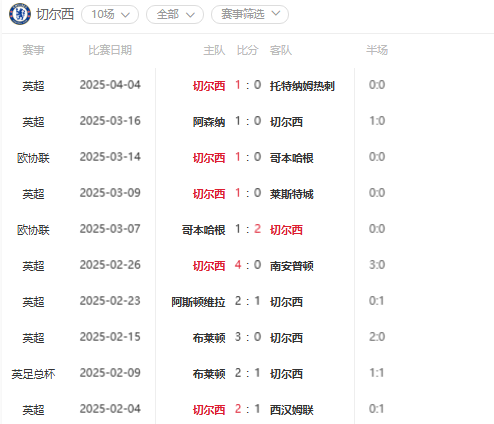Select the 欧协联 label on 2025-03-14 row
Image resolution: width=494 pixels, height=424 pixels.
click(x=33, y=158)
